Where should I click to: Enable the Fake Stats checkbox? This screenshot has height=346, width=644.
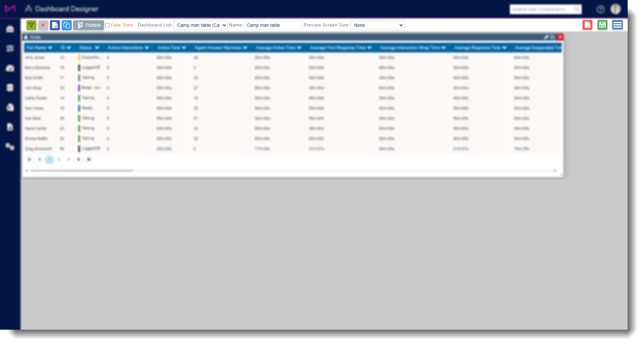tap(107, 25)
